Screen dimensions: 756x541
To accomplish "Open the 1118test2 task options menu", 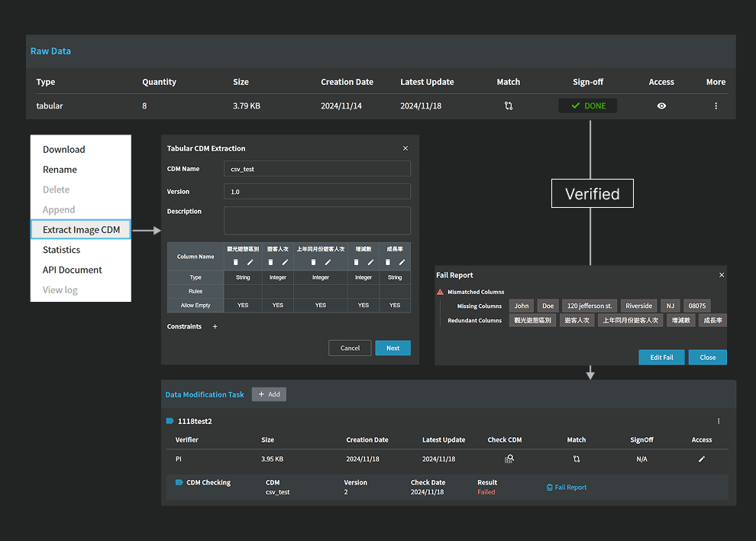I will point(719,421).
